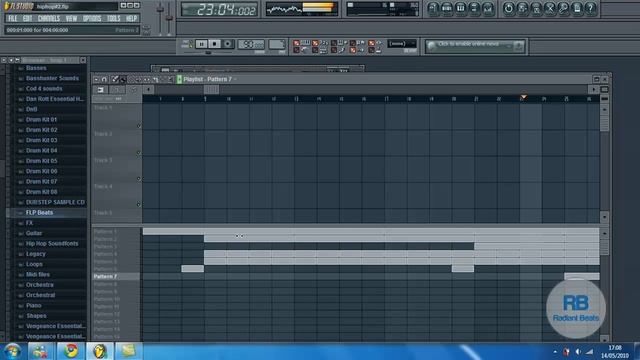Mute Track 4 with its dot toggle
Image resolution: width=640 pixels, height=360 pixels.
pyautogui.click(x=139, y=204)
